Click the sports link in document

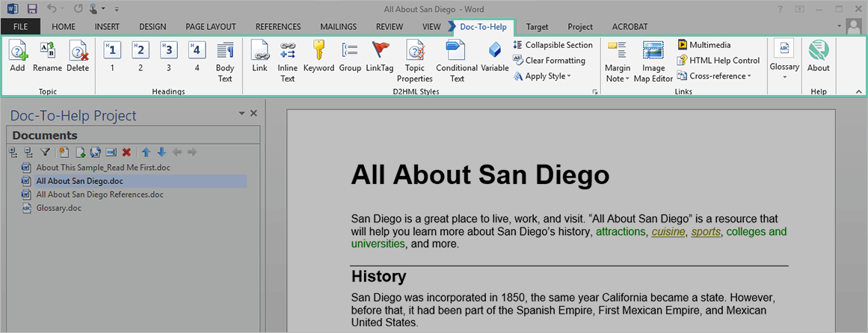pos(706,232)
